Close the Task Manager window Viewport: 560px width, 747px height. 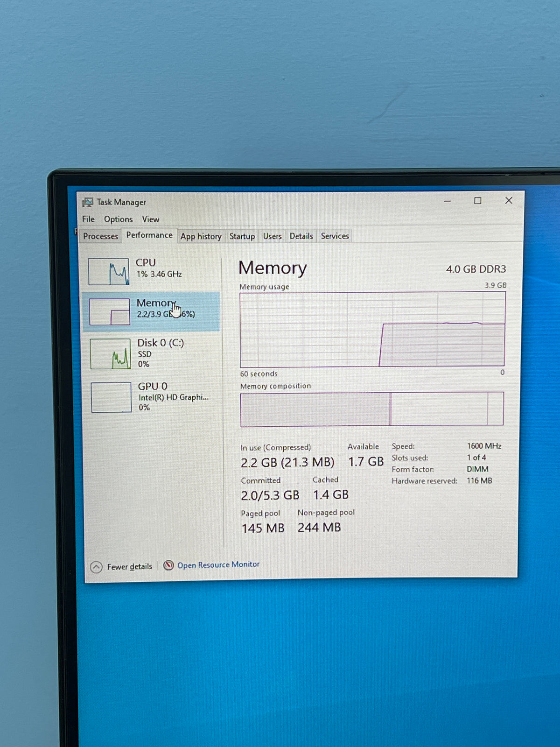click(x=509, y=200)
